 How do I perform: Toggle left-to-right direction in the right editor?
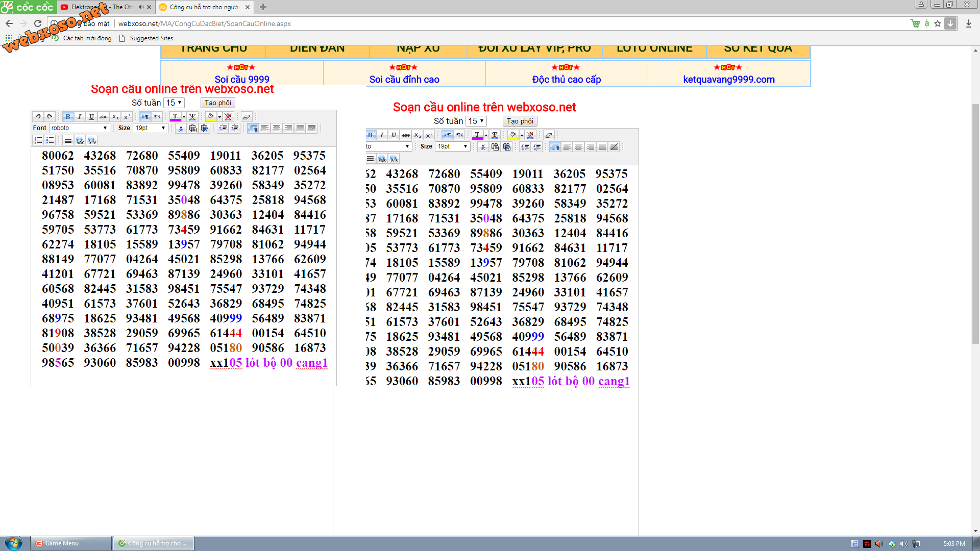pos(447,135)
